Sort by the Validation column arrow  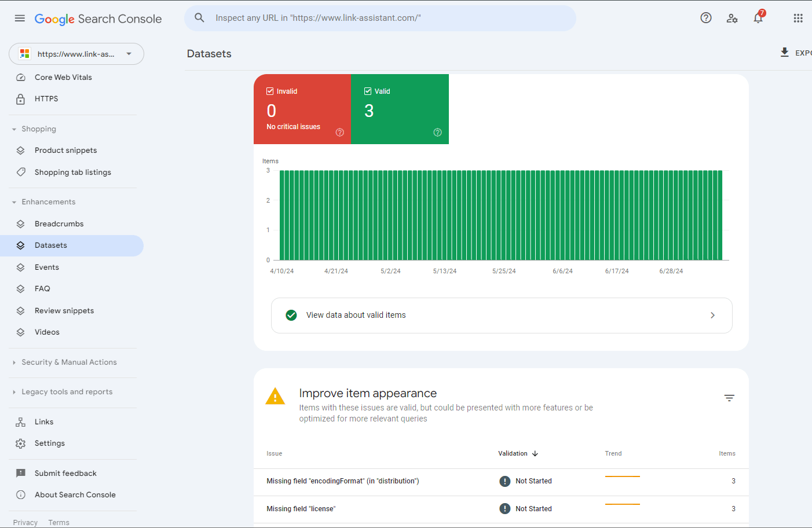(535, 454)
